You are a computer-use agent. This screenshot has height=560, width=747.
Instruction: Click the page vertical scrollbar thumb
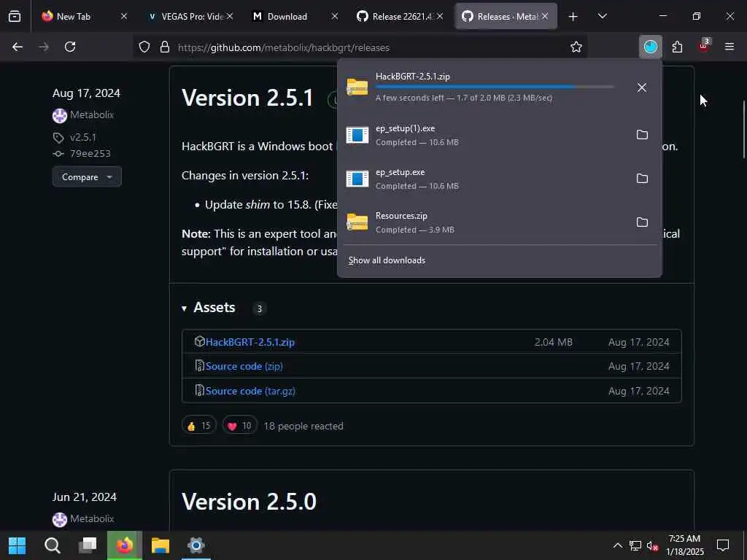coord(743,130)
